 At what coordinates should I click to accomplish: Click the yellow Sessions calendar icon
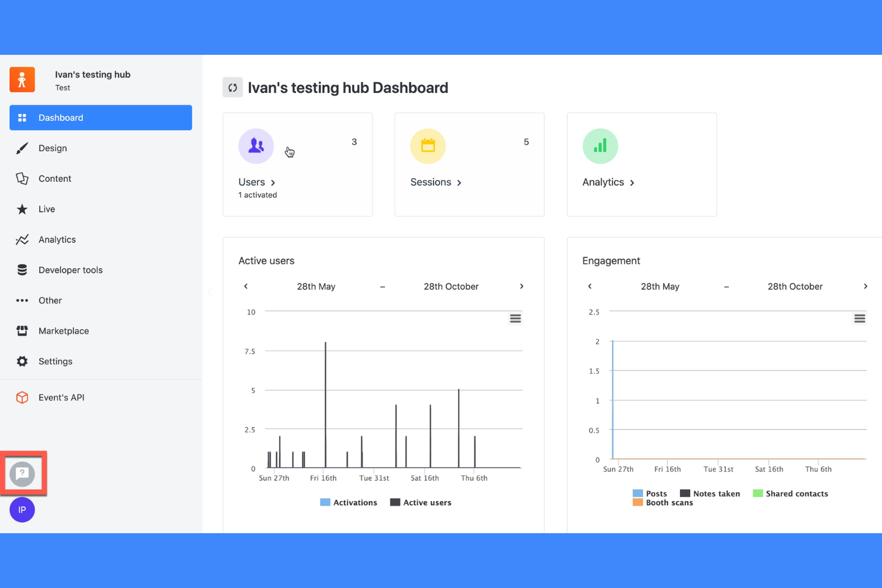point(428,146)
